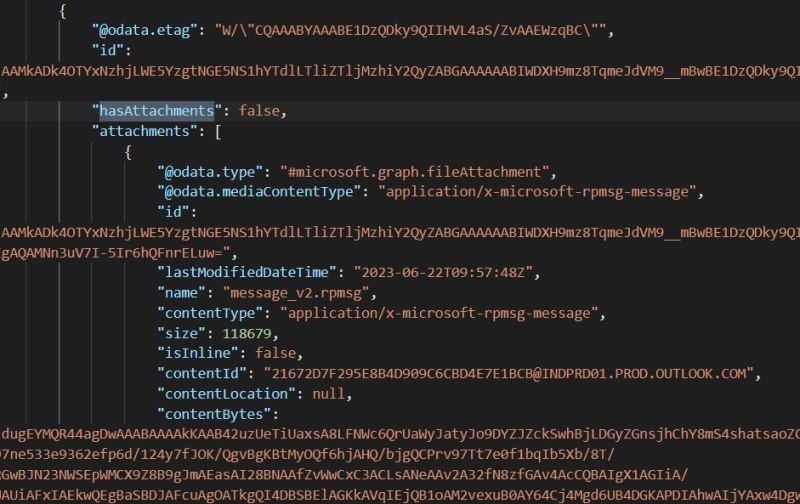Select the 2023-06-22T09:57:48Z timestamp value
The height and width of the screenshot is (504, 800).
point(443,272)
